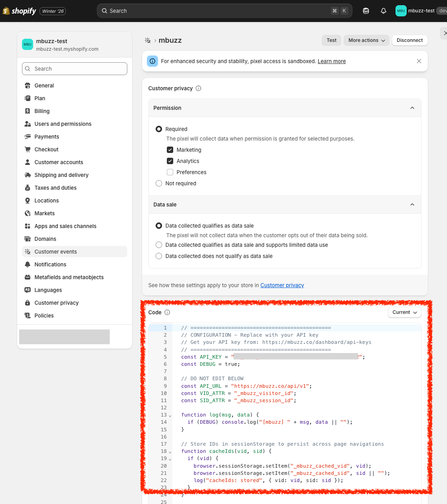Go to Shipping and delivery settings
The width and height of the screenshot is (447, 504).
(61, 175)
